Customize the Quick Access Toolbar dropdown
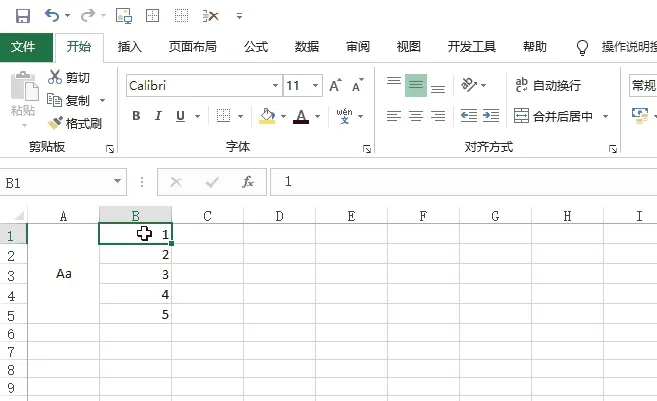Screen dimensions: 657x401 (239, 16)
